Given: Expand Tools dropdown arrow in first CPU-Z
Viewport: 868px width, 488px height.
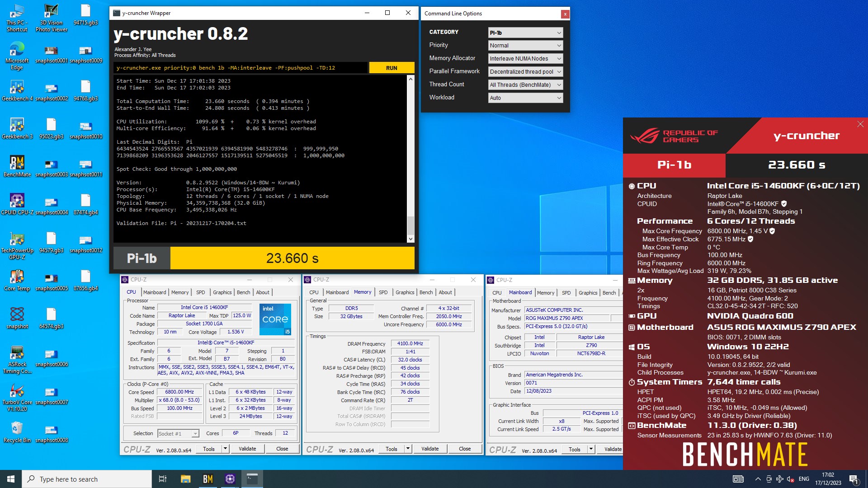Looking at the screenshot, I should [225, 449].
